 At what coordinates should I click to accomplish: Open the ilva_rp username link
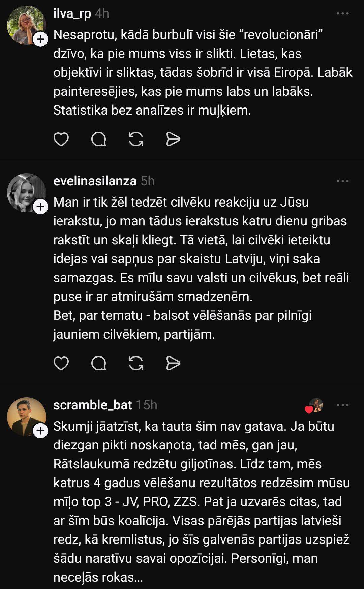tap(72, 13)
